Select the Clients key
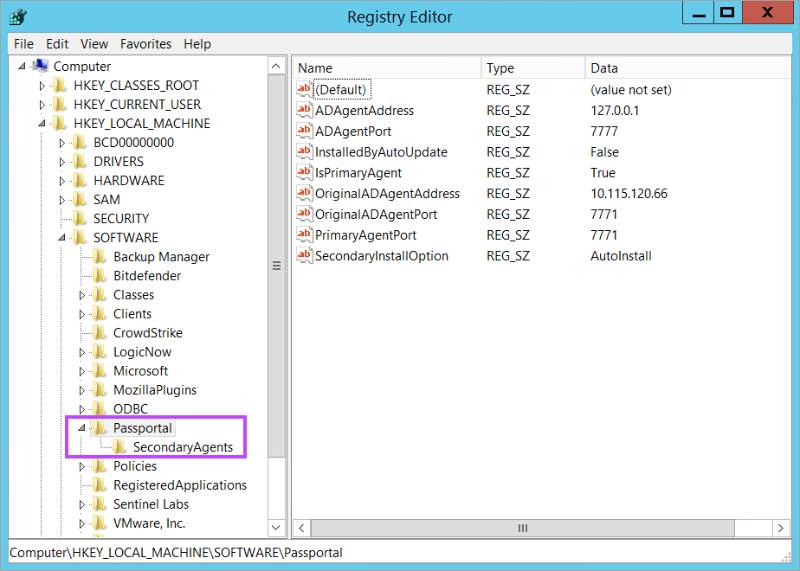This screenshot has height=571, width=800. [132, 314]
